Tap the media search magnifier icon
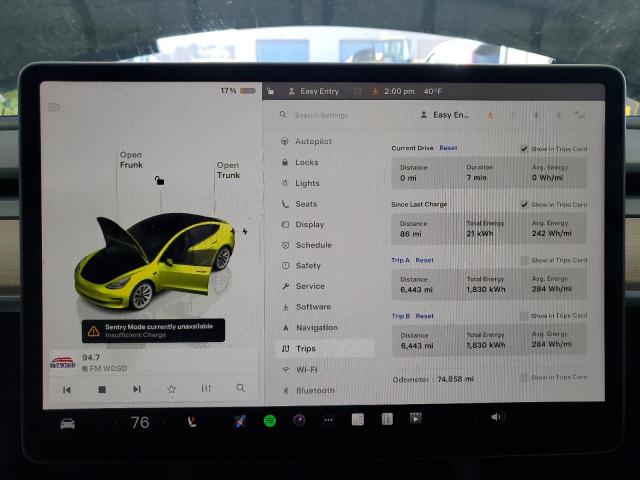The height and width of the screenshot is (480, 640). tap(241, 388)
